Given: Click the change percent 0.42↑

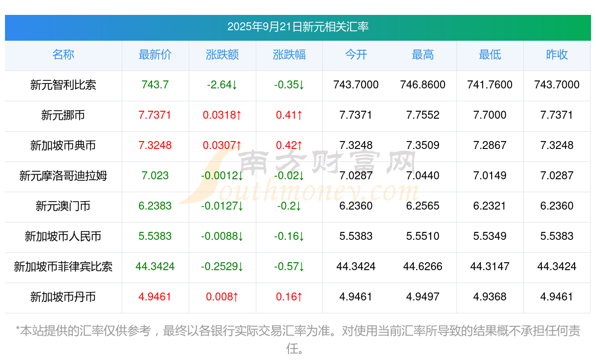Looking at the screenshot, I should 289,146.
